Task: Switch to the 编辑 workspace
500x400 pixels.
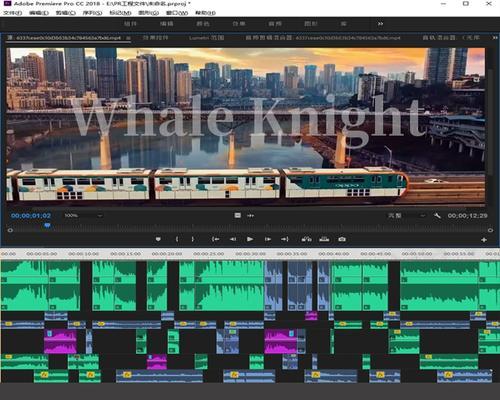Action: coord(167,24)
